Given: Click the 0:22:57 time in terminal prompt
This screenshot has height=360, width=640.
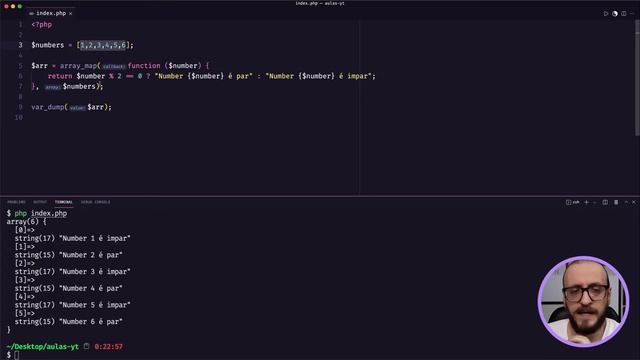Looking at the screenshot, I should pos(109,347).
